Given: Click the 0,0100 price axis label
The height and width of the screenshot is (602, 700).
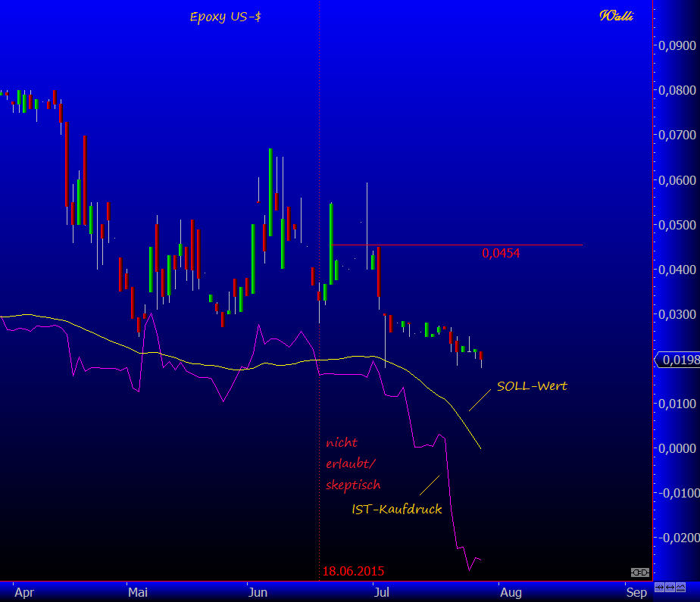Looking at the screenshot, I should tap(677, 404).
